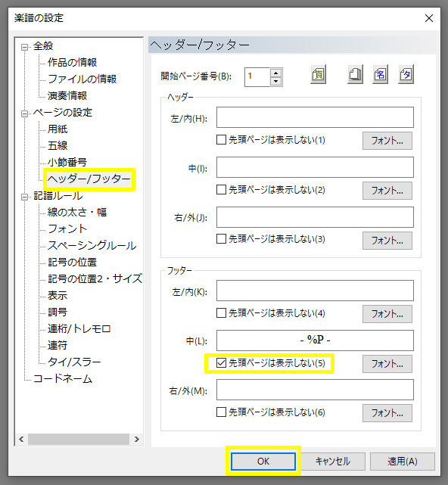The width and height of the screenshot is (448, 485).
Task: Select 全般 in the tree
Action: tap(43, 46)
